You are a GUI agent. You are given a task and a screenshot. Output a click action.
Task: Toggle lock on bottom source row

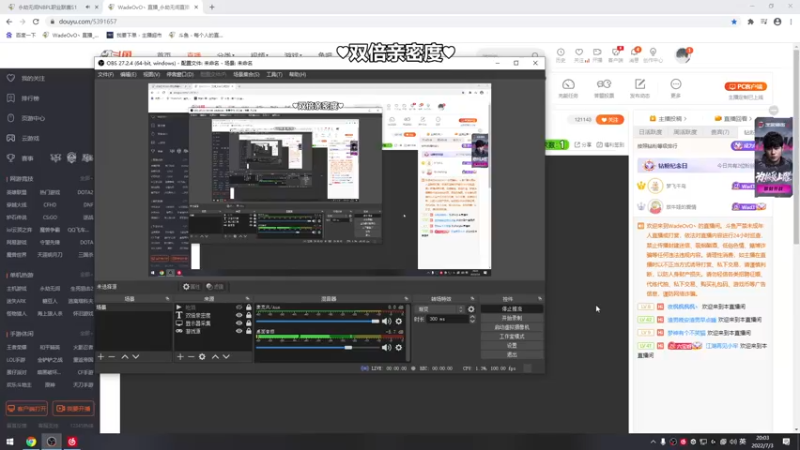248,331
